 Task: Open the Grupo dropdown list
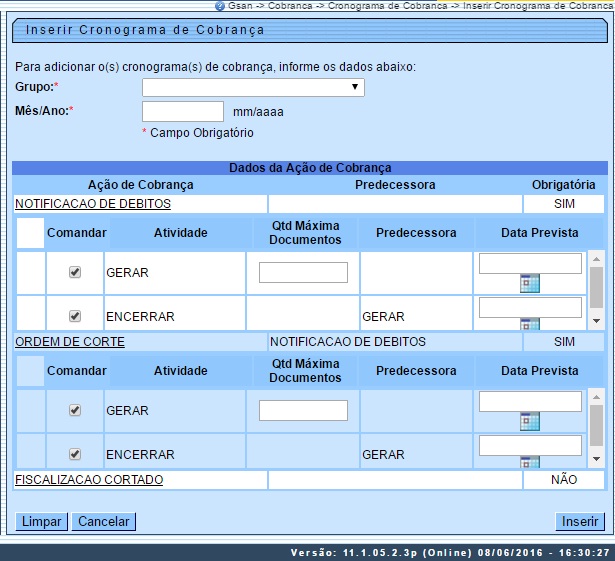(253, 88)
